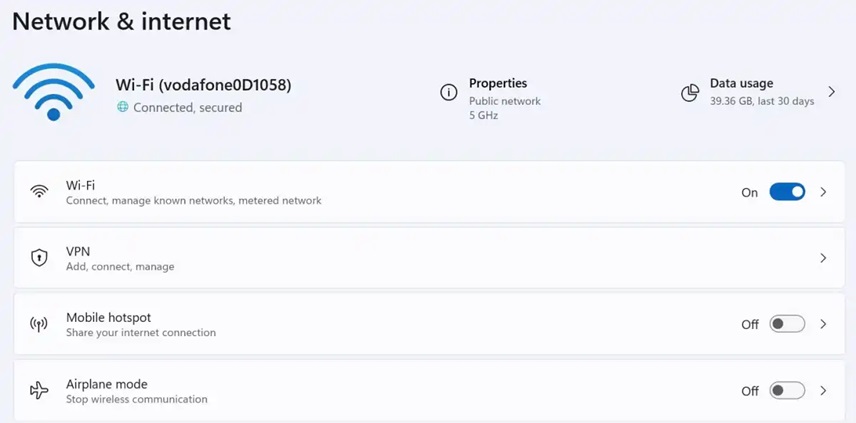
Task: Turn off the Wi-Fi toggle
Action: (x=787, y=192)
